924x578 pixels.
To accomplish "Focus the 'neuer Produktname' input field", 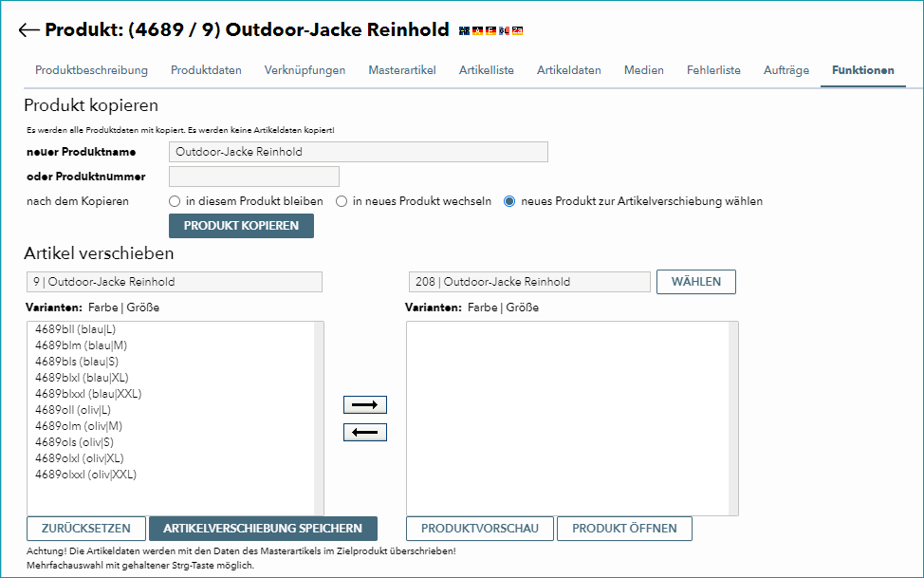I will click(x=359, y=152).
